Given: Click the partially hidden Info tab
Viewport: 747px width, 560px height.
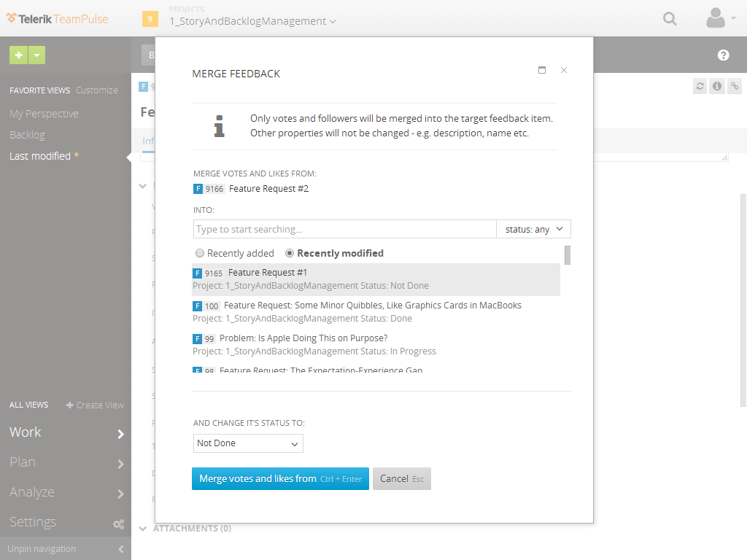Looking at the screenshot, I should (x=148, y=141).
